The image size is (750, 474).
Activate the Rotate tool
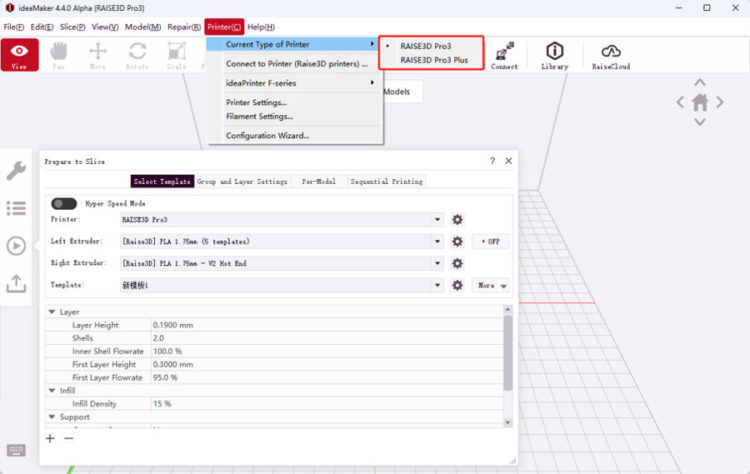point(137,55)
